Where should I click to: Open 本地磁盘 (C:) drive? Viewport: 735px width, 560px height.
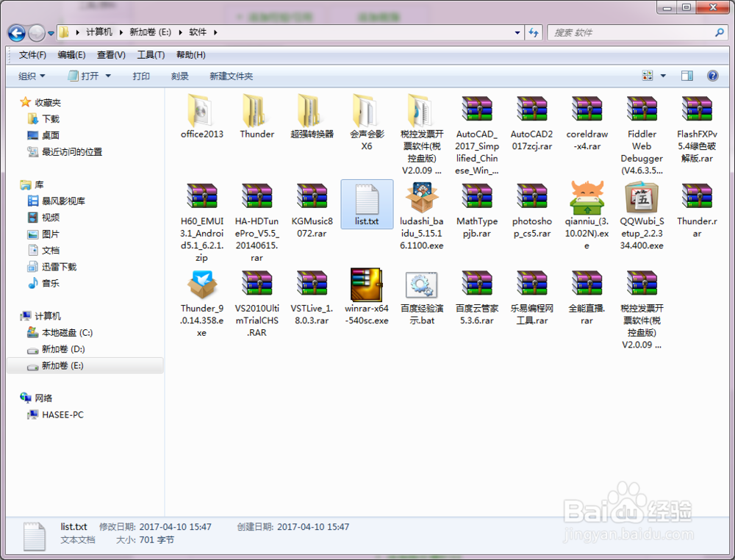(x=60, y=333)
